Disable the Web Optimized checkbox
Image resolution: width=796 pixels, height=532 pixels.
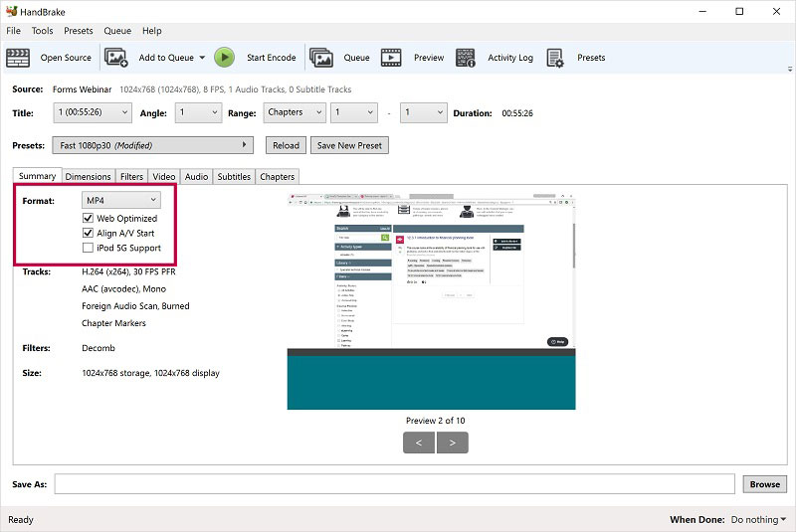(89, 219)
